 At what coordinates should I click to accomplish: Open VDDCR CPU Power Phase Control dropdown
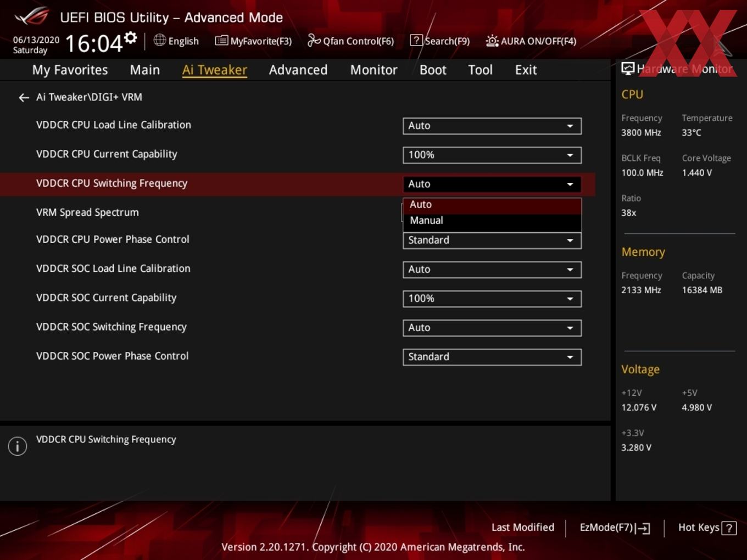click(x=492, y=240)
